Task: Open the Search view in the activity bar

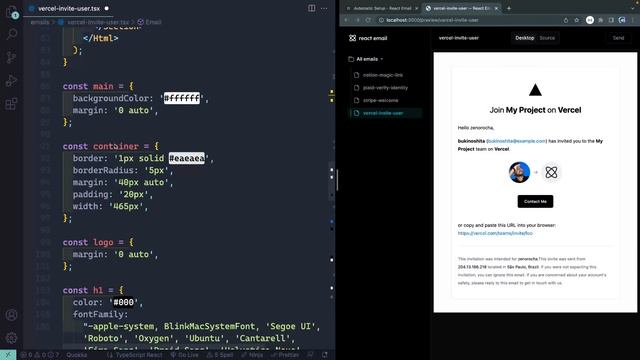Action: coord(11,34)
